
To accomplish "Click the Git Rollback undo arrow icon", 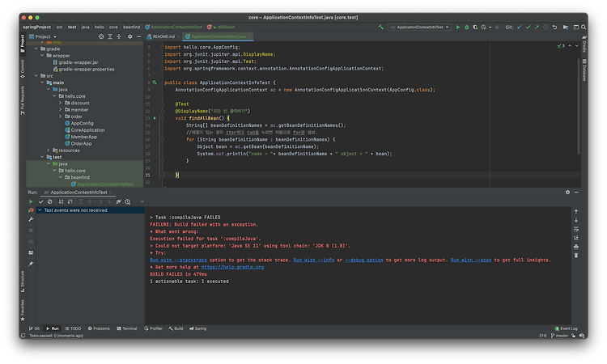I will [x=554, y=27].
